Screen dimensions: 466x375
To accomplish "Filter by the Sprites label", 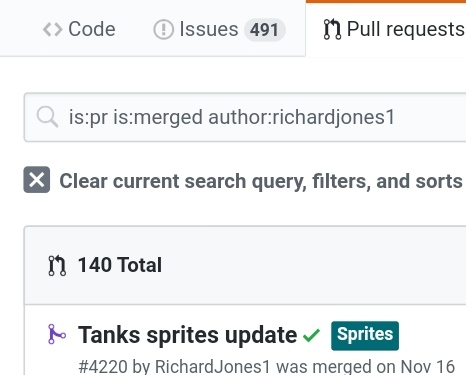I will point(365,336).
